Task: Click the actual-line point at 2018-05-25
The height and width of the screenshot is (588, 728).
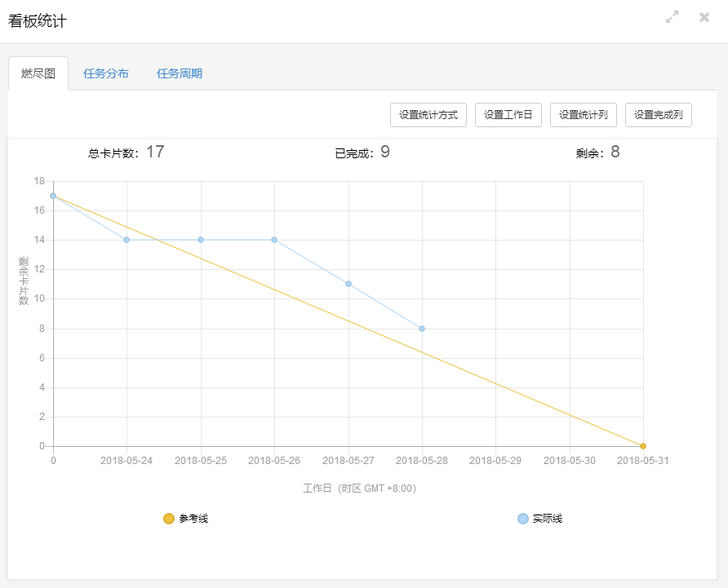Action: (x=201, y=240)
